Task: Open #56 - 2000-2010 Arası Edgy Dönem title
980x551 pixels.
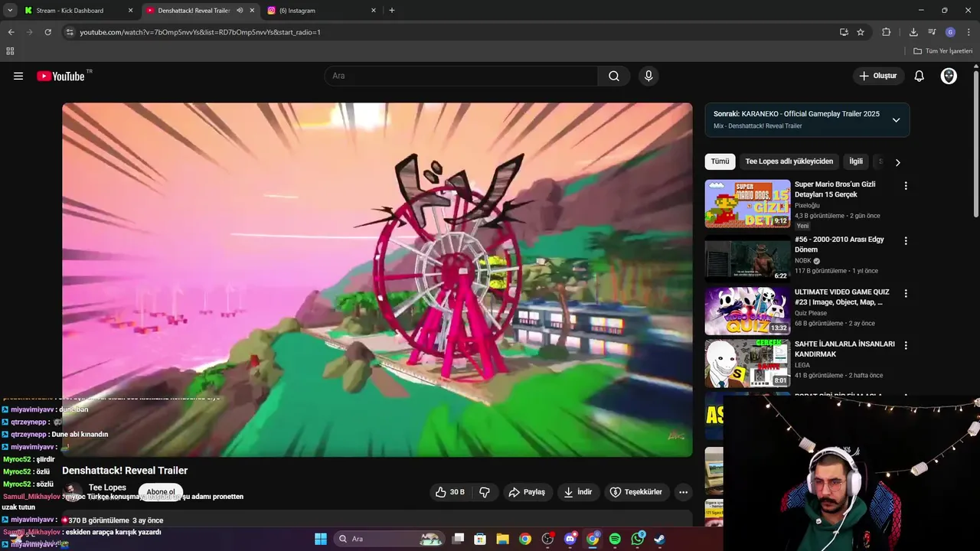Action: pos(839,244)
